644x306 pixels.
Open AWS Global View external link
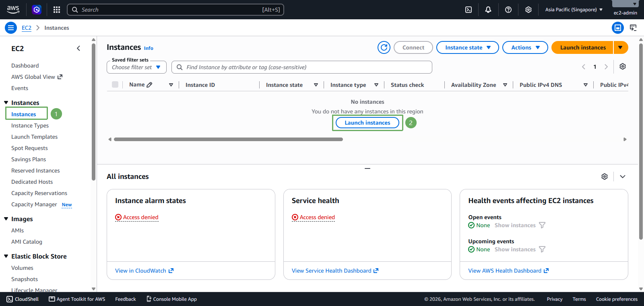[x=37, y=77]
